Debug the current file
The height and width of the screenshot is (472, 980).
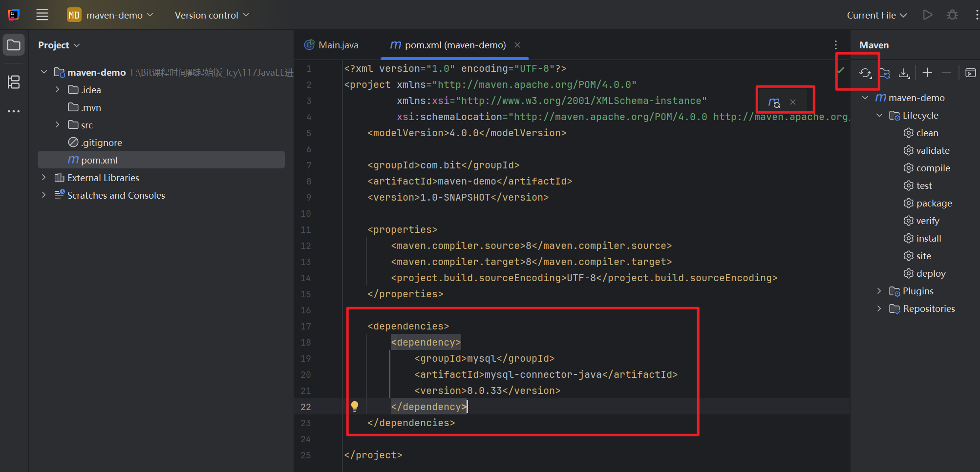(x=952, y=15)
